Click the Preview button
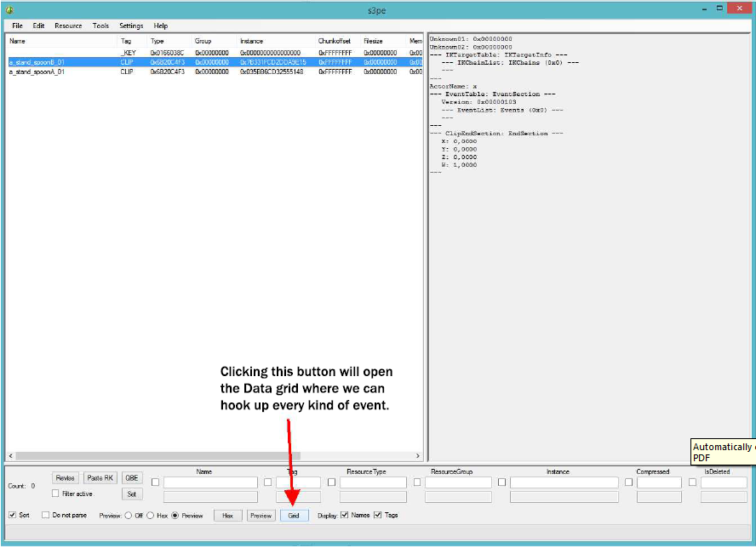 point(261,515)
